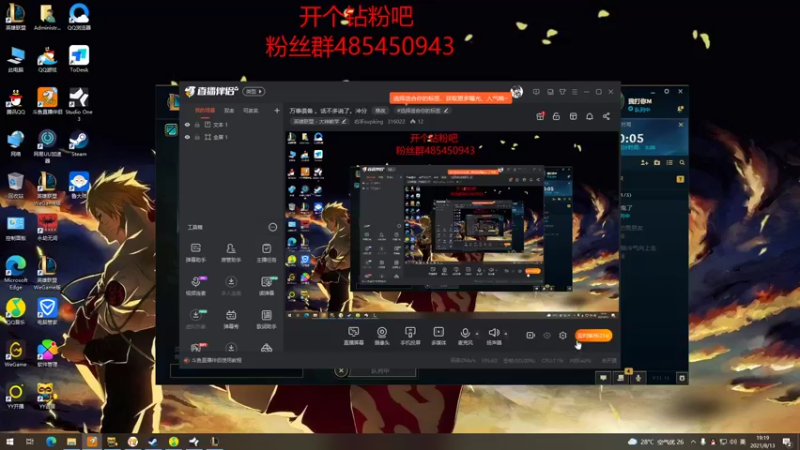This screenshot has height=450, width=800.
Task: Open the store icon next to the bell
Action: 573,116
